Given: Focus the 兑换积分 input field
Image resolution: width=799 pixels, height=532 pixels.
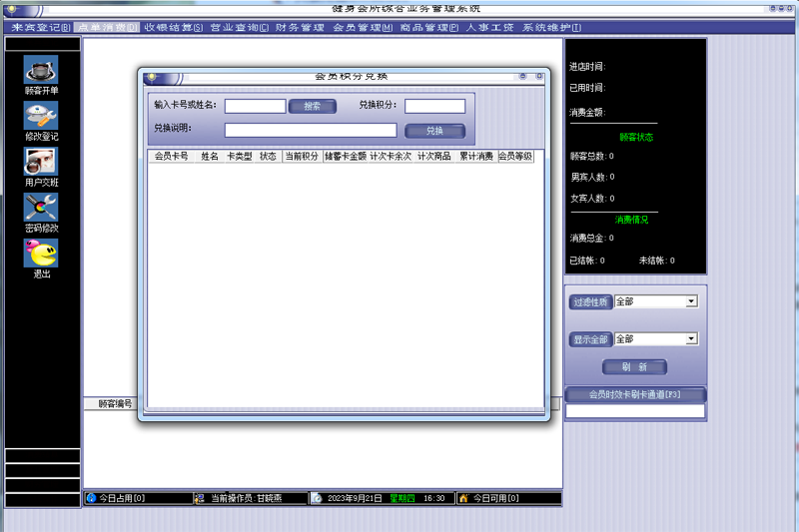Looking at the screenshot, I should 434,106.
